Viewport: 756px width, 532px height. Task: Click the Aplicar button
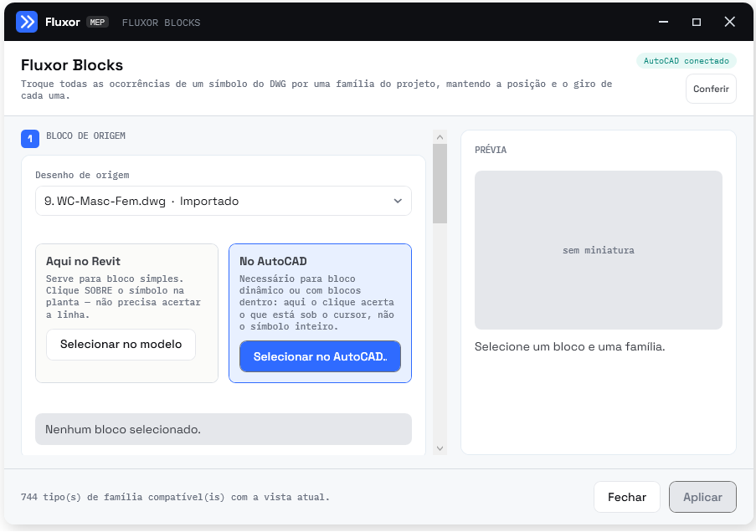click(x=702, y=497)
